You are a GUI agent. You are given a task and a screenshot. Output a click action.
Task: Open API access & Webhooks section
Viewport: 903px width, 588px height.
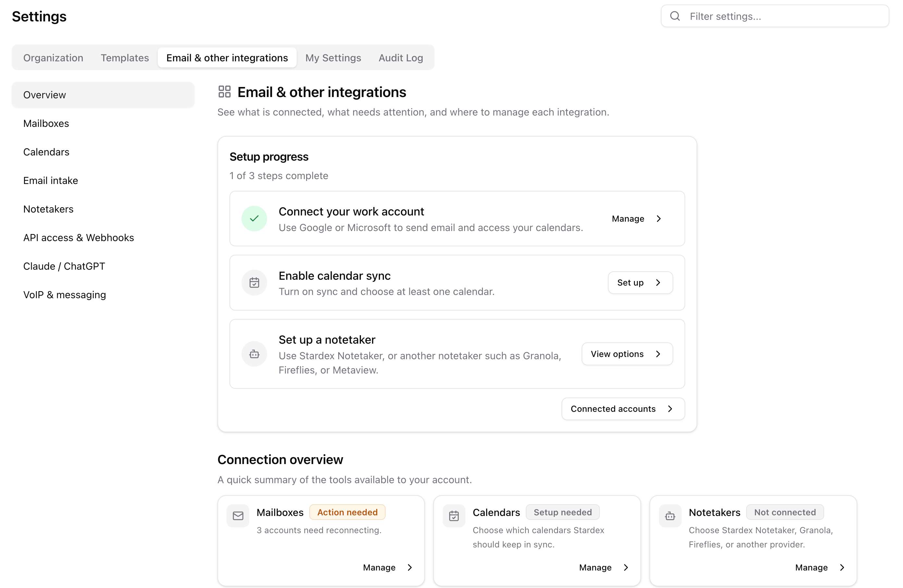click(103, 238)
